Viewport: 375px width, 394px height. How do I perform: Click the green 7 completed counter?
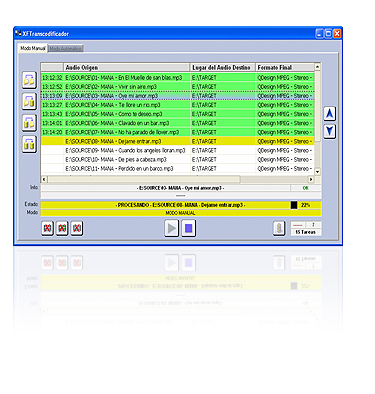click(x=313, y=225)
